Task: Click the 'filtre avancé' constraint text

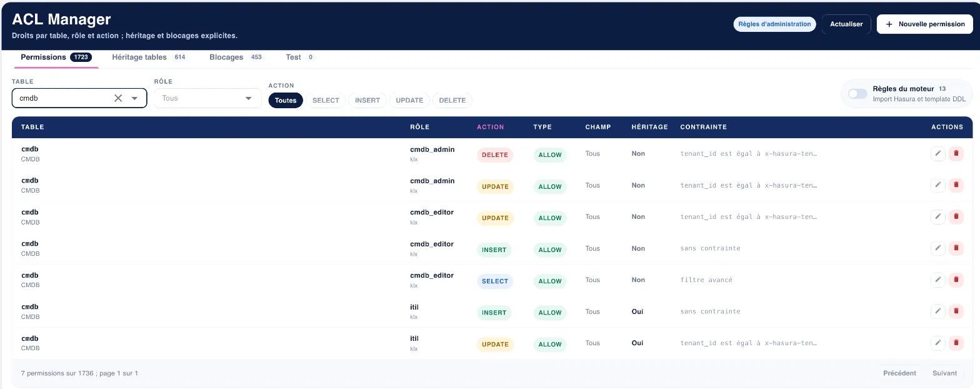Action: (x=706, y=280)
